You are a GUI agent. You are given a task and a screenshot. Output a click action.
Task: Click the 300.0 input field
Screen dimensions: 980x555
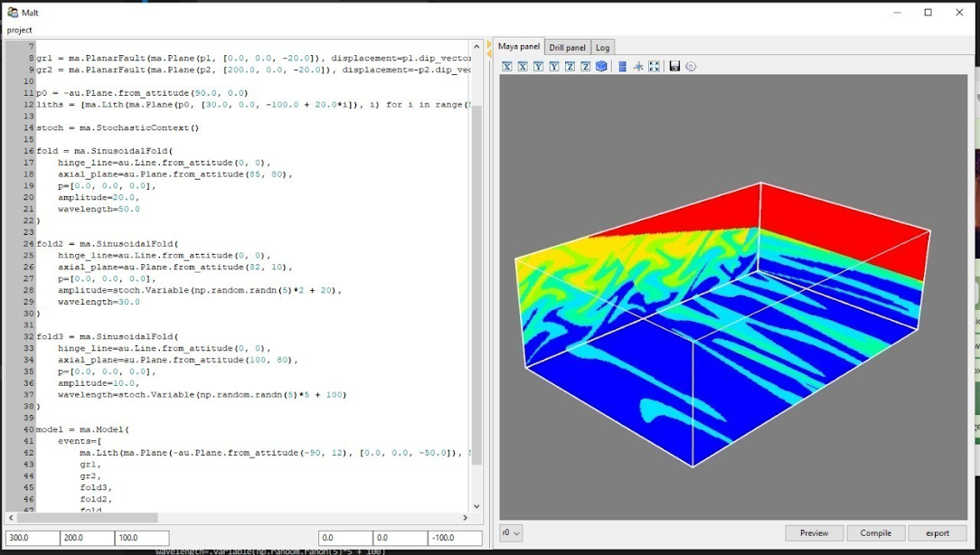[33, 538]
